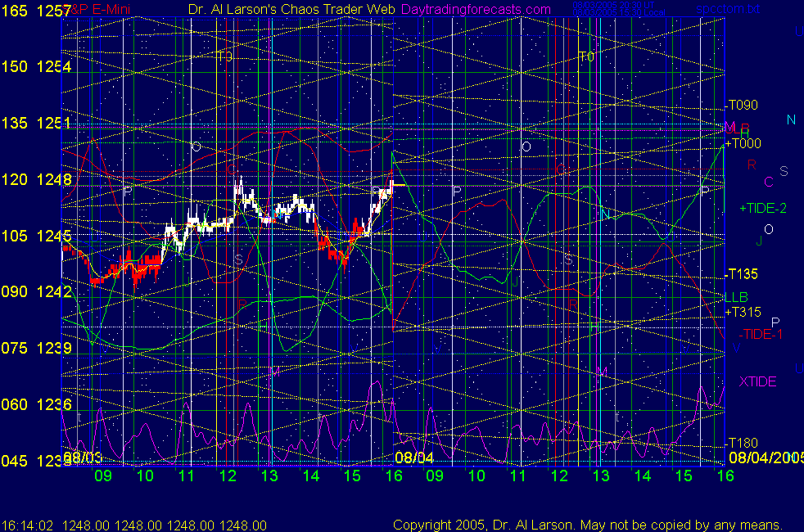
Task: Click the yellow "08/04/2005" date label
Action: (x=766, y=458)
